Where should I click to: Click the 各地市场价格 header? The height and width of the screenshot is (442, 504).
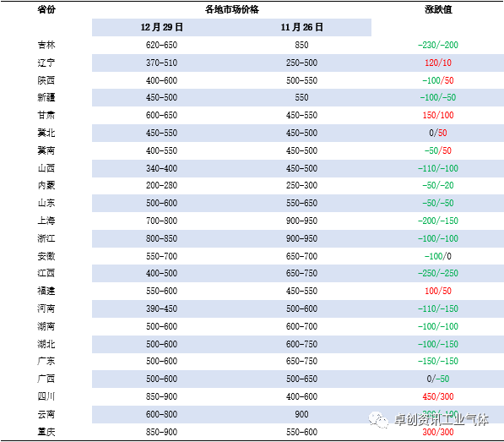tap(232, 9)
